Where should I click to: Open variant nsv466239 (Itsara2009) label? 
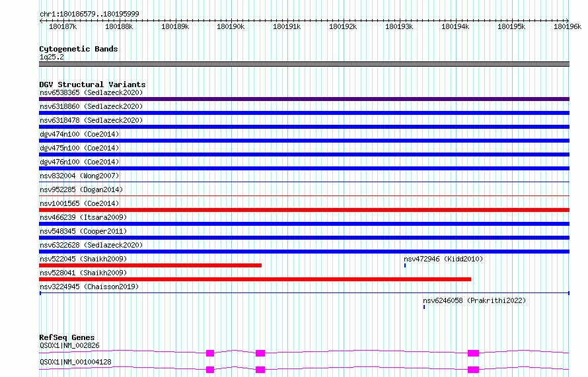pyautogui.click(x=83, y=217)
